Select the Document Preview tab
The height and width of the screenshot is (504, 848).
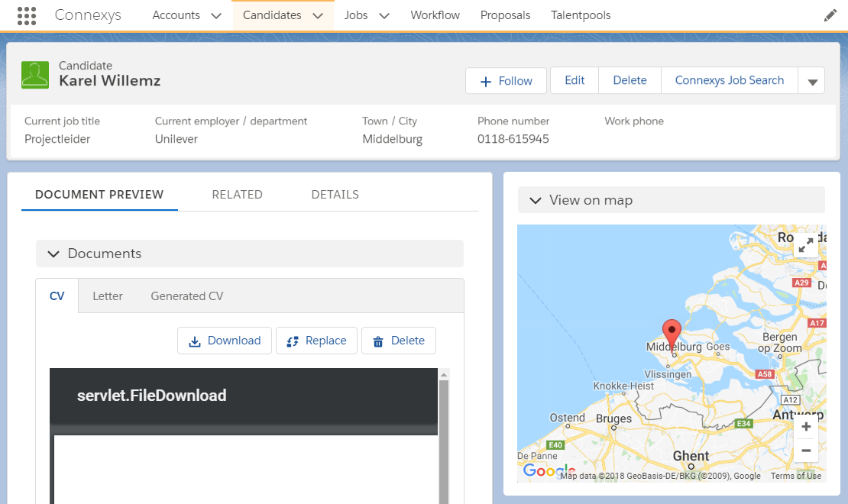point(99,195)
